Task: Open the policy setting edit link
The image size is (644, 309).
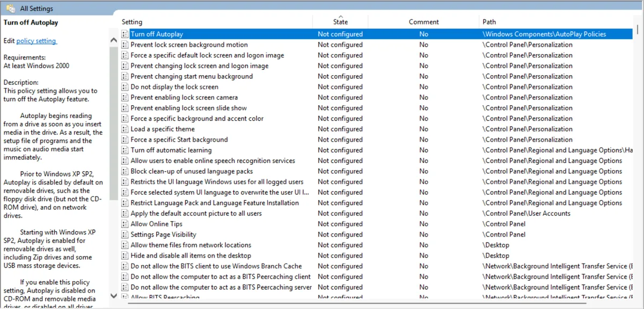Action: (36, 41)
